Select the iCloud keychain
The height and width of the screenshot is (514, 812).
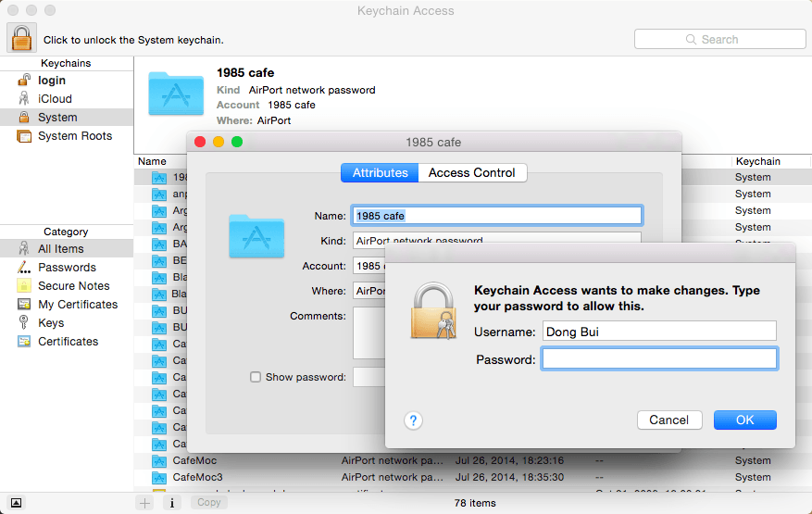[55, 99]
